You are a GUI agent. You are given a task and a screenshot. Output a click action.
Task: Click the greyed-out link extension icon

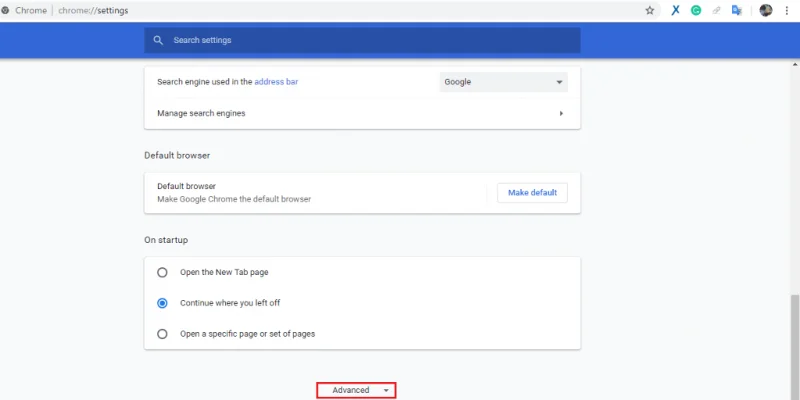pyautogui.click(x=716, y=11)
